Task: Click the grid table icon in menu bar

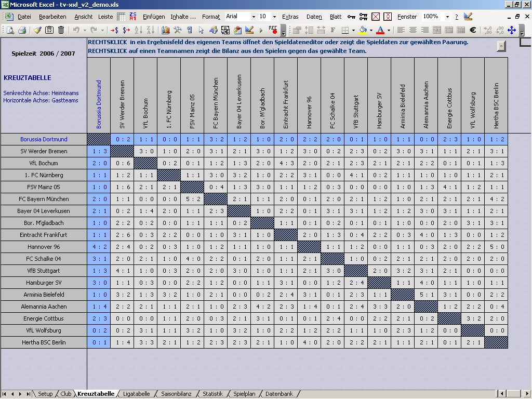Action: (121, 17)
